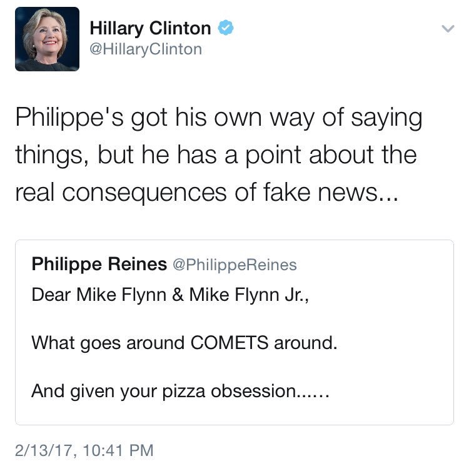Click the tweet line starting "things, but he has"
469x476 pixels.
click(x=215, y=154)
